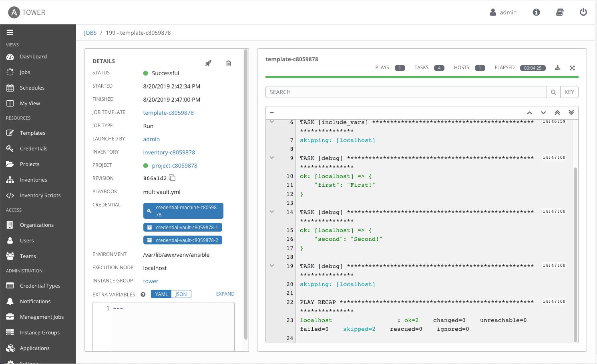Click the credential-vault-c8059878-2 tag
597x364 pixels.
[x=183, y=240]
